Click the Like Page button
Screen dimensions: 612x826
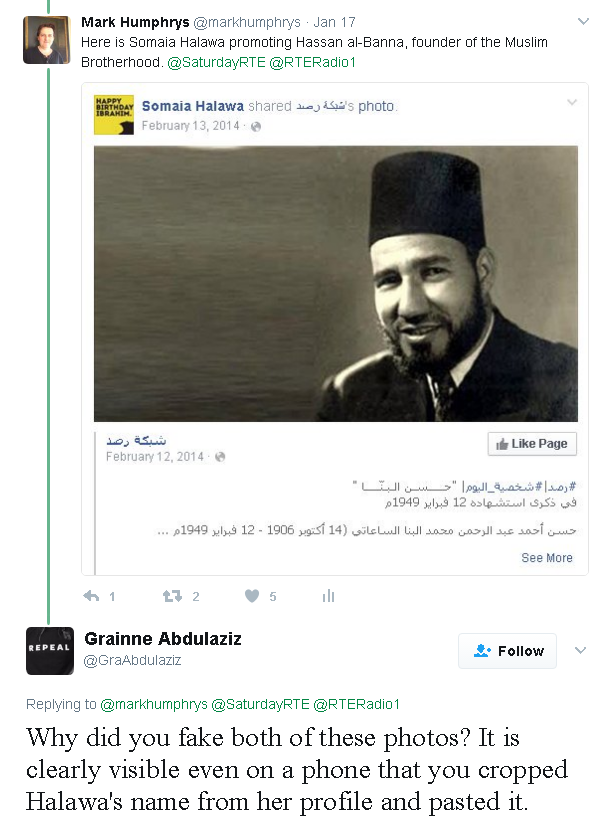pyautogui.click(x=532, y=444)
